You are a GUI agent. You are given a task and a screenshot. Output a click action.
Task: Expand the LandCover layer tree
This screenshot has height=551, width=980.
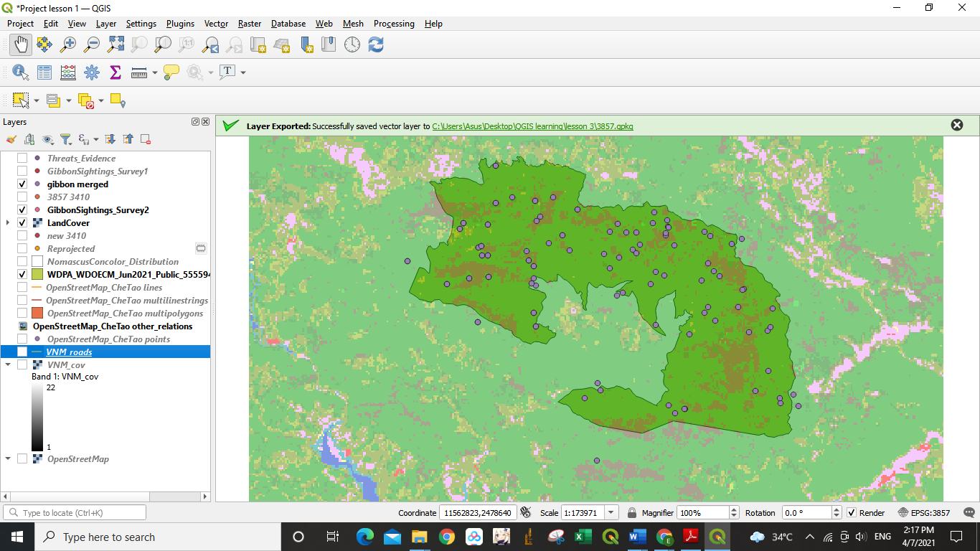point(8,223)
